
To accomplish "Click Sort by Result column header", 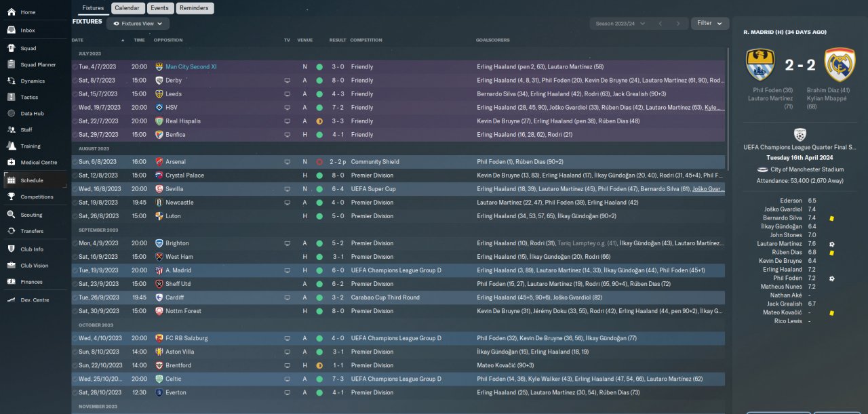I will point(338,40).
